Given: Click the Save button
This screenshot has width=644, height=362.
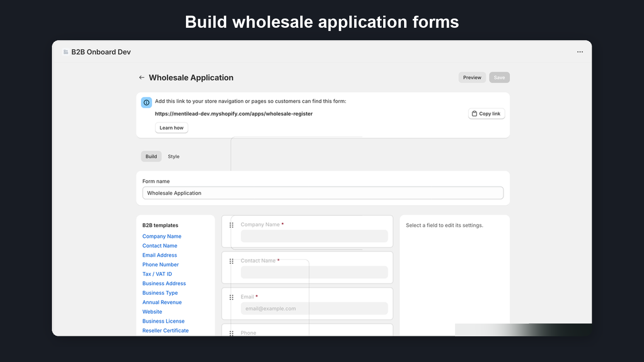Looking at the screenshot, I should tap(499, 77).
